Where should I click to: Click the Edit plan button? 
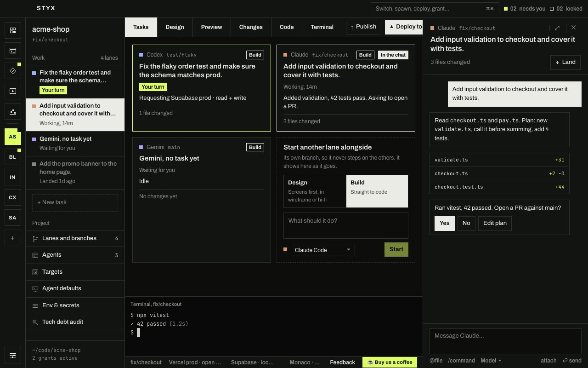pyautogui.click(x=495, y=223)
